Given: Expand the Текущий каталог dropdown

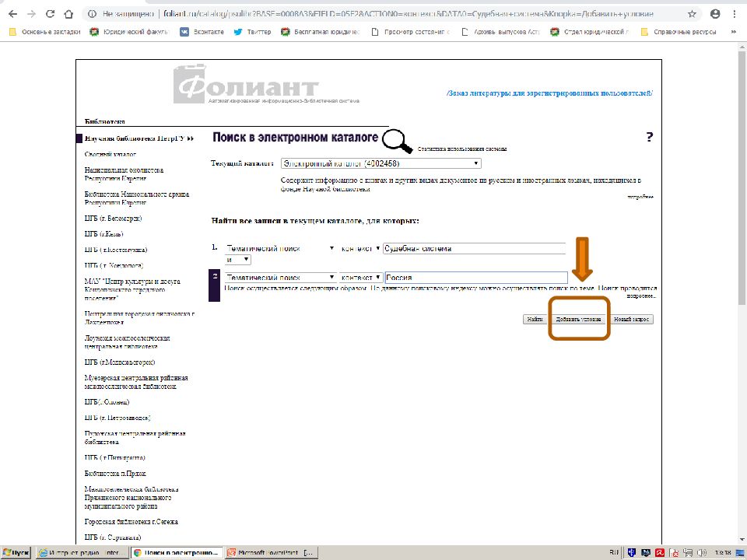Looking at the screenshot, I should click(x=381, y=163).
